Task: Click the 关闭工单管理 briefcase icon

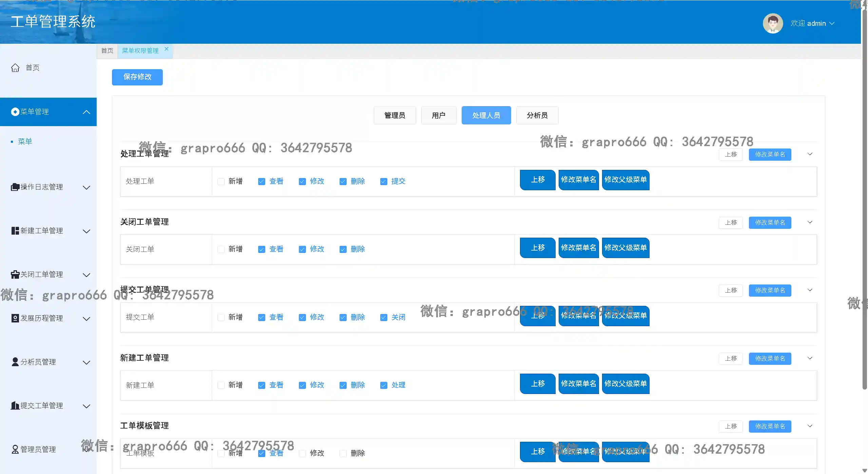Action: 15,275
